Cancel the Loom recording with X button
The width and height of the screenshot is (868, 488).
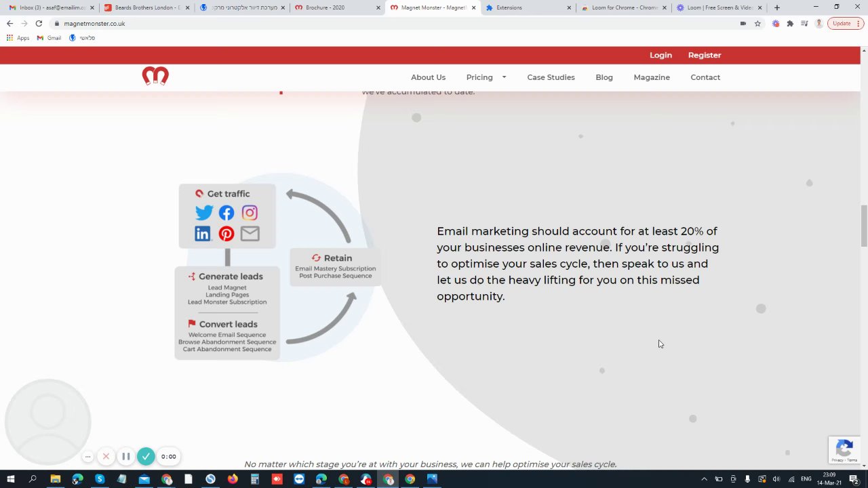point(106,456)
